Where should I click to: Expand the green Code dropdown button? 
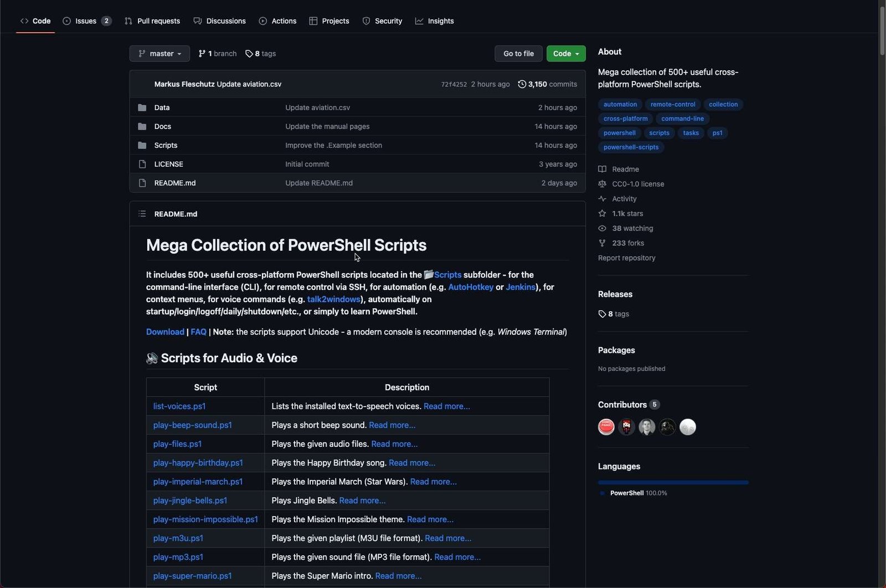pos(565,54)
